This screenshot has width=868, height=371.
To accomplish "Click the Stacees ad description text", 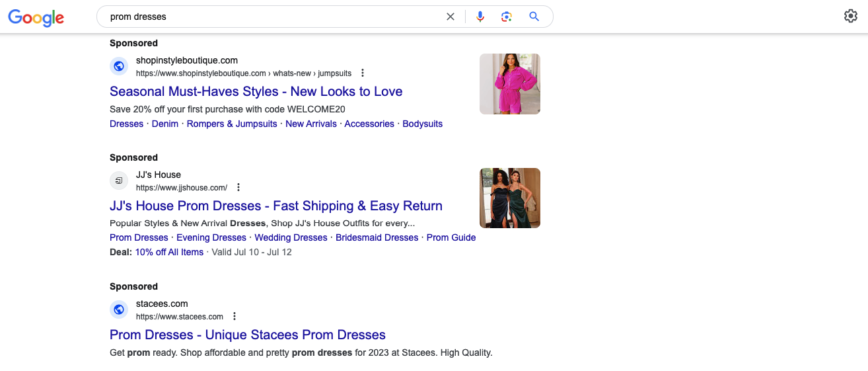I will point(301,352).
